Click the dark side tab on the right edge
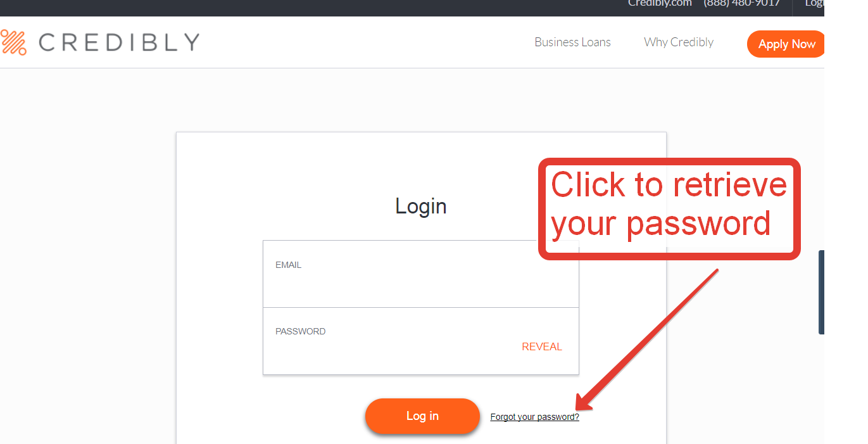This screenshot has width=868, height=444. 821,292
